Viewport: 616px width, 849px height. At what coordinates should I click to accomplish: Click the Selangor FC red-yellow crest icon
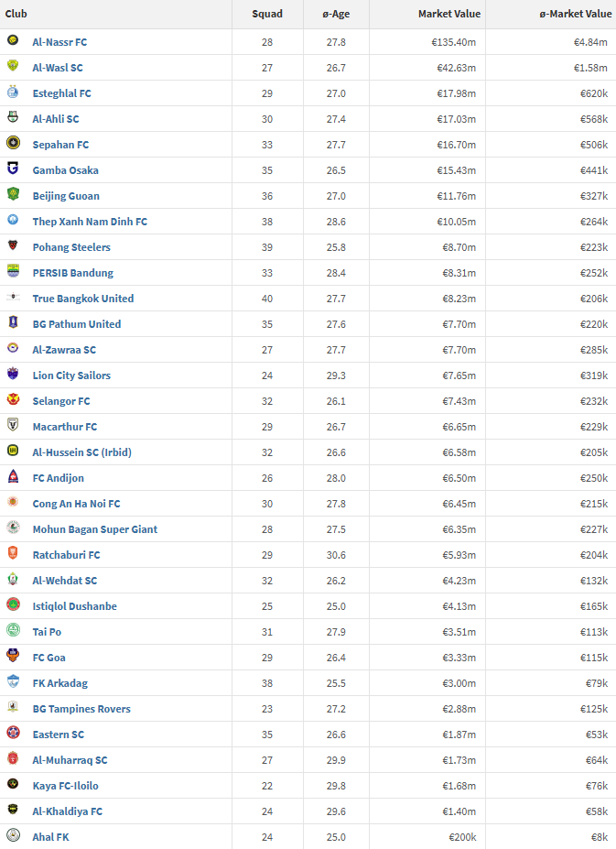13,399
